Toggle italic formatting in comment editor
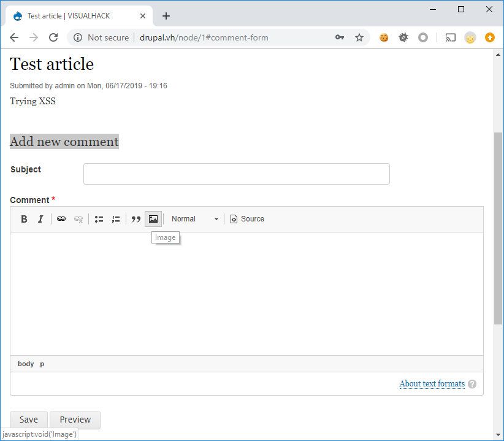 point(40,219)
